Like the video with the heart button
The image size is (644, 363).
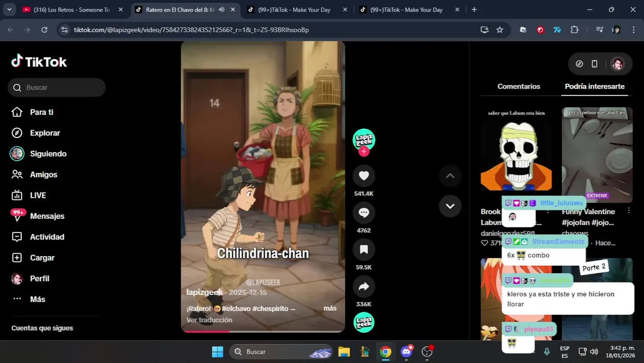(364, 176)
